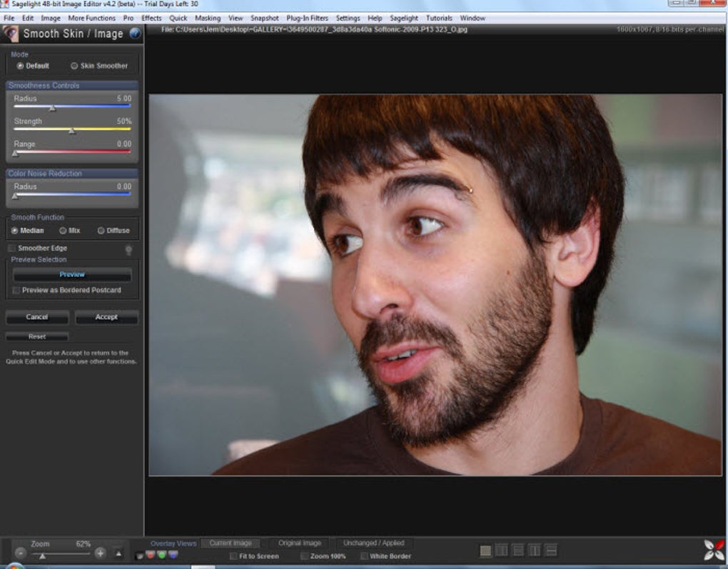Tick the Zoom 100% checkbox
Viewport: 728px width, 569px height.
(x=304, y=556)
